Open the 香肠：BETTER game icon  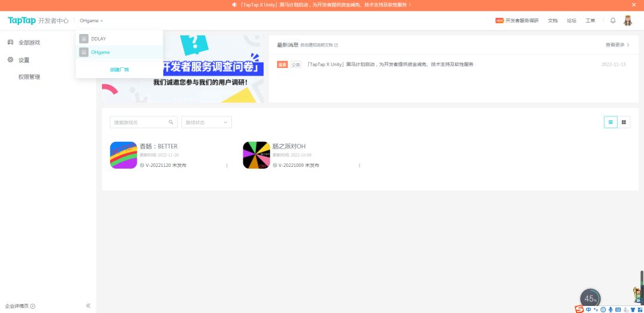[x=123, y=155]
